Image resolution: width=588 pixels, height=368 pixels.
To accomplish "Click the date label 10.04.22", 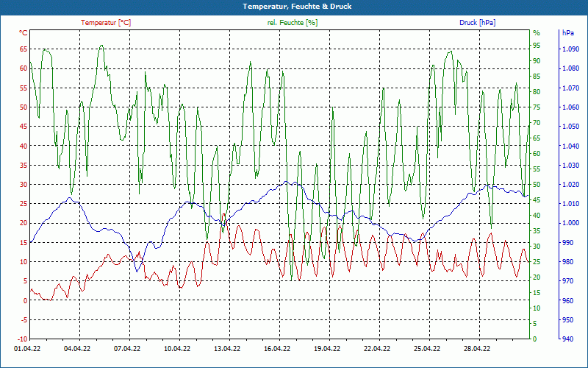I will (x=177, y=349).
